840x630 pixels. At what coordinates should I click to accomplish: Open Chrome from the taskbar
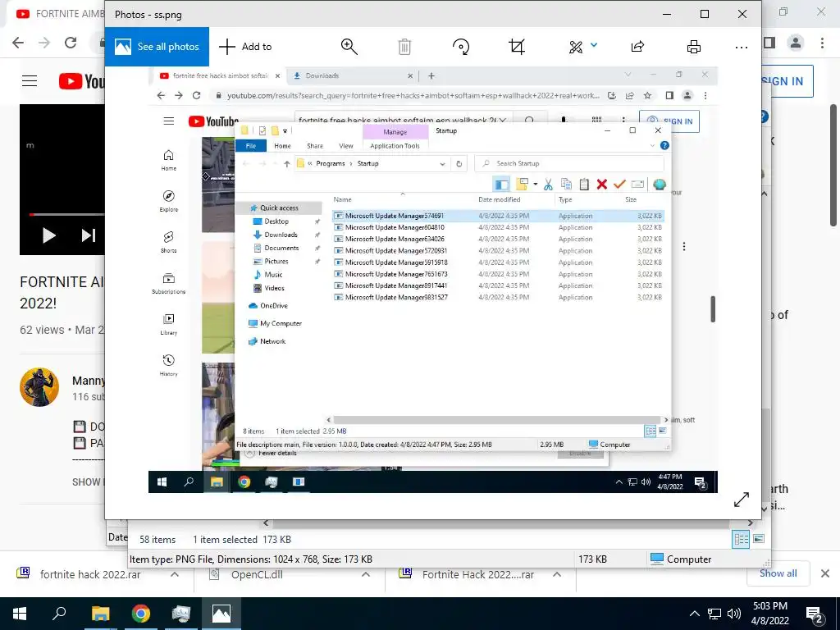pyautogui.click(x=141, y=614)
